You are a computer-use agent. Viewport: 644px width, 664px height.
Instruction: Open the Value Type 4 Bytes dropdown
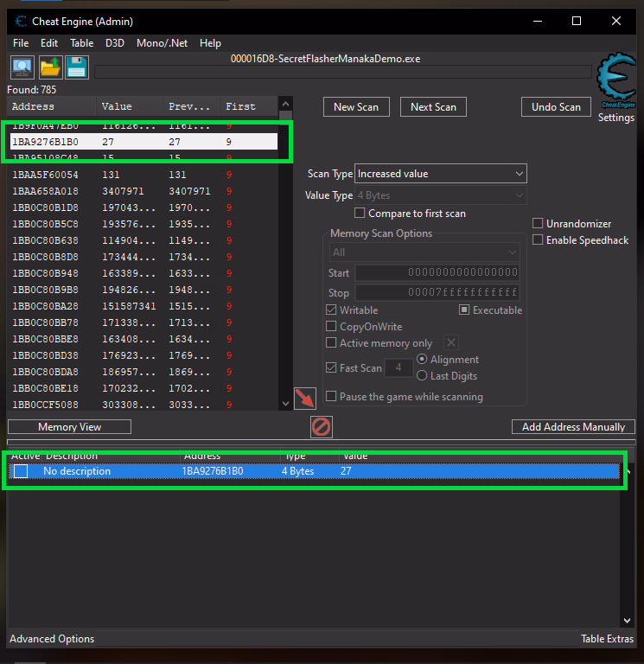point(440,195)
